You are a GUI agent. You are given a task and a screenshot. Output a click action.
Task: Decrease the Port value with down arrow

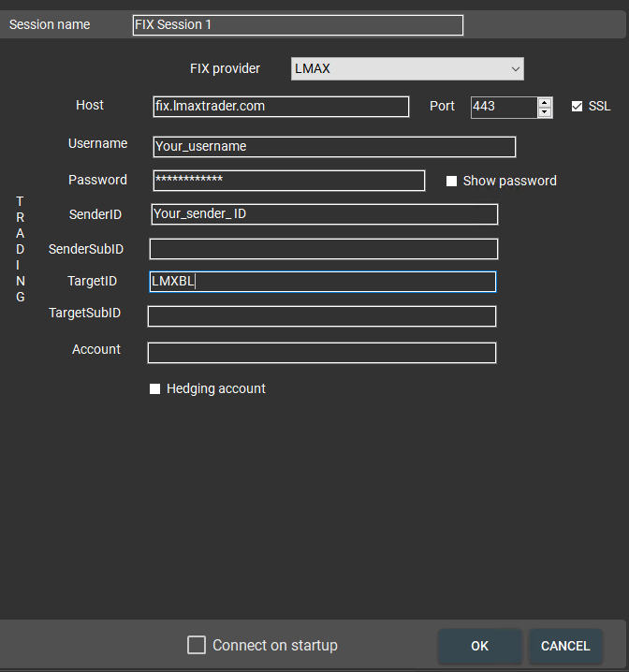545,112
